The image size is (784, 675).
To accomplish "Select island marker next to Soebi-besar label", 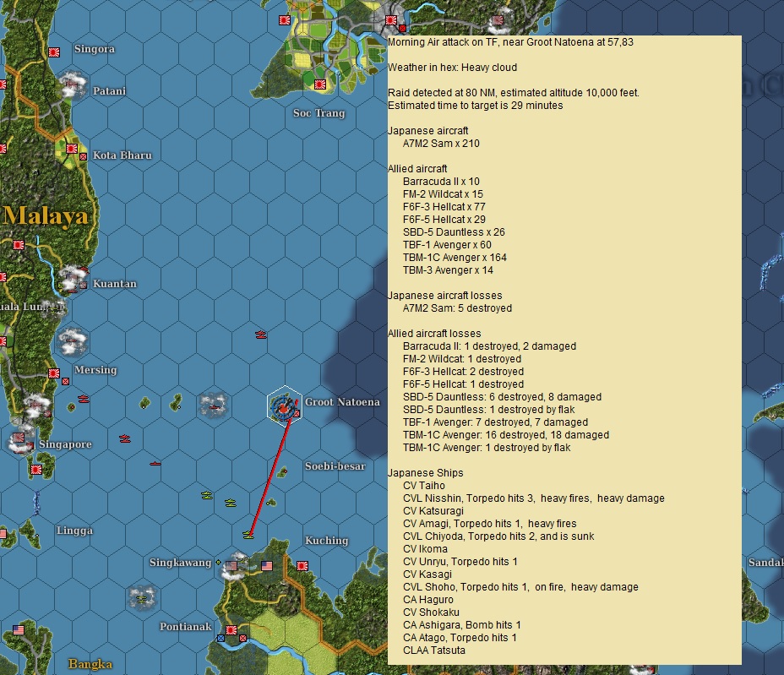I will pyautogui.click(x=284, y=471).
